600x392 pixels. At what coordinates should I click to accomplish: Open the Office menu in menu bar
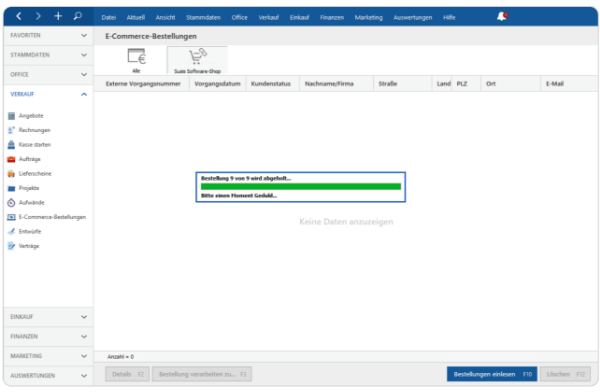[240, 17]
